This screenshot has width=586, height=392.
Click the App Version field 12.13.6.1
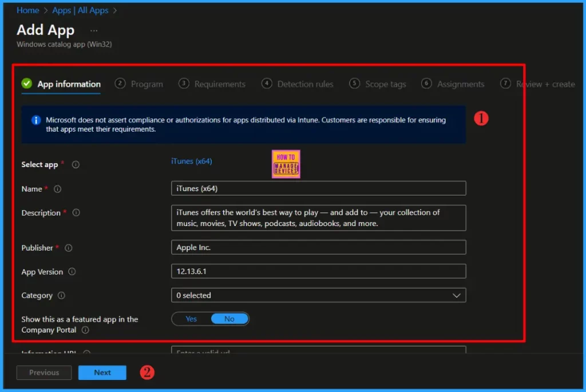click(x=318, y=271)
